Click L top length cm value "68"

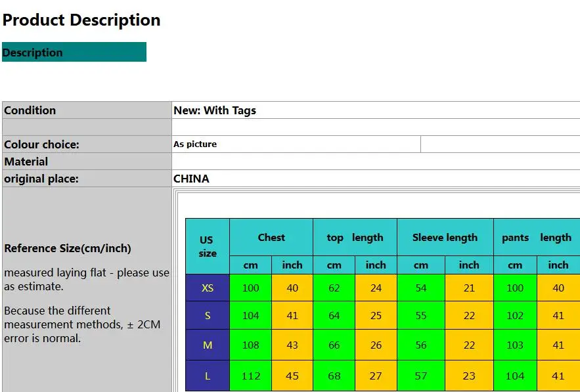pyautogui.click(x=334, y=376)
